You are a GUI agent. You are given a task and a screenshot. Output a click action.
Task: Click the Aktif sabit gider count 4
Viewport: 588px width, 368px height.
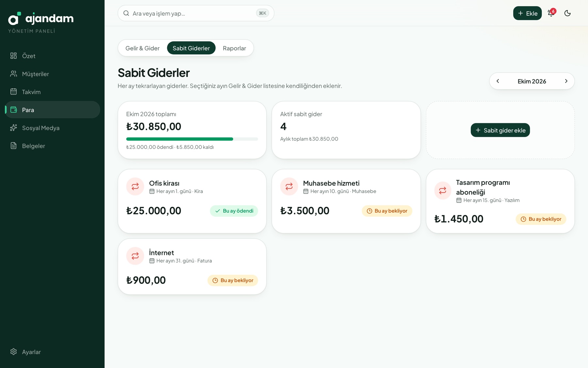[x=283, y=127]
